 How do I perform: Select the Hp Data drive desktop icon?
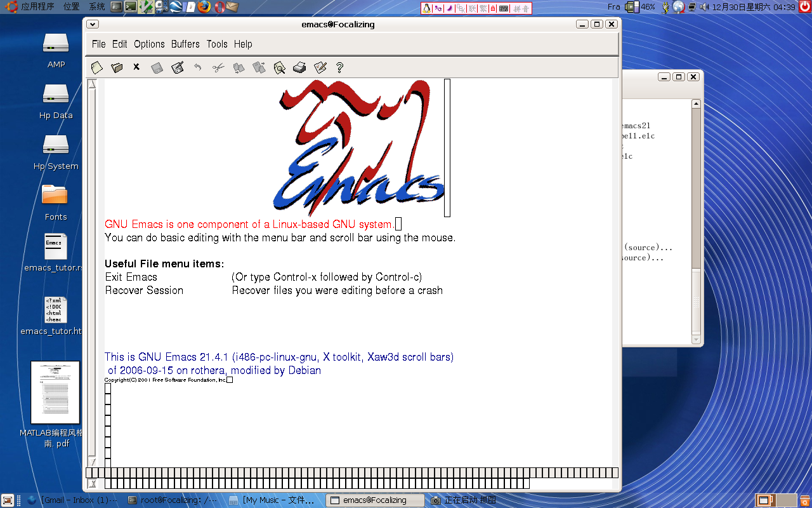click(x=56, y=101)
